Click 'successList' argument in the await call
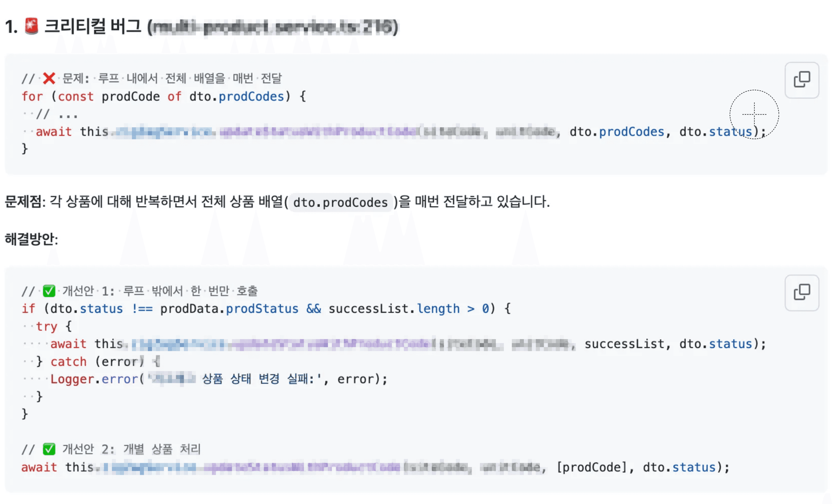838x504 pixels. click(624, 344)
